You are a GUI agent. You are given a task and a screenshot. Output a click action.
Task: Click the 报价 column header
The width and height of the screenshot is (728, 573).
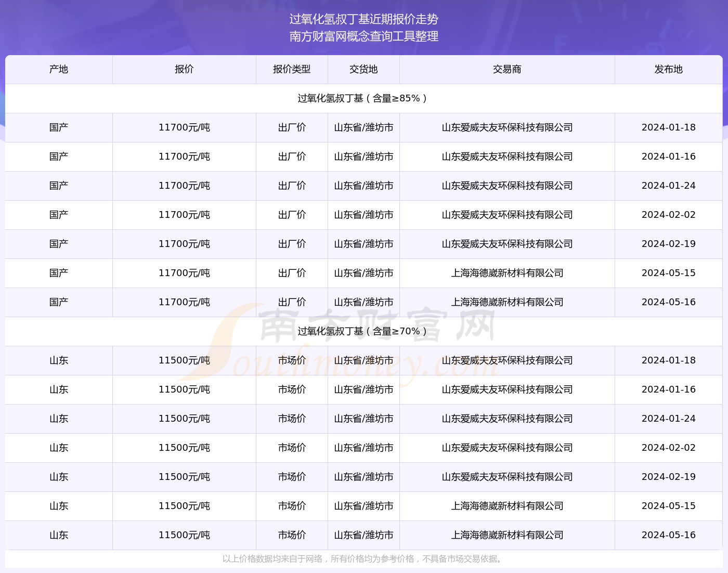[x=184, y=69]
